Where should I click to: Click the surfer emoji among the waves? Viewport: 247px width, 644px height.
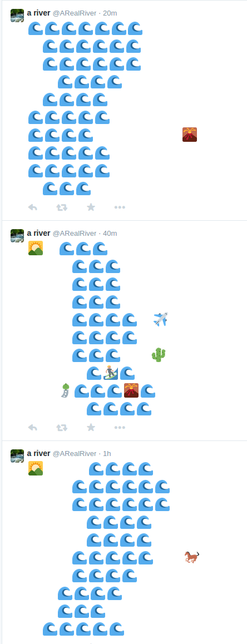tap(111, 373)
